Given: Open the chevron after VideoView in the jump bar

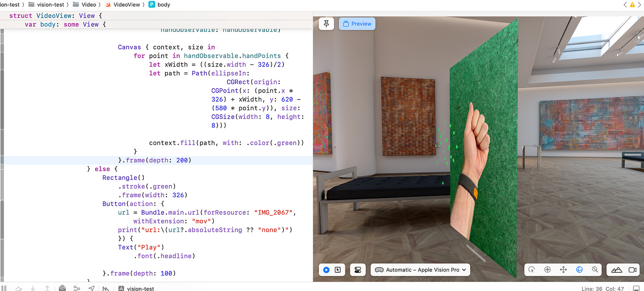Looking at the screenshot, I should (143, 4).
